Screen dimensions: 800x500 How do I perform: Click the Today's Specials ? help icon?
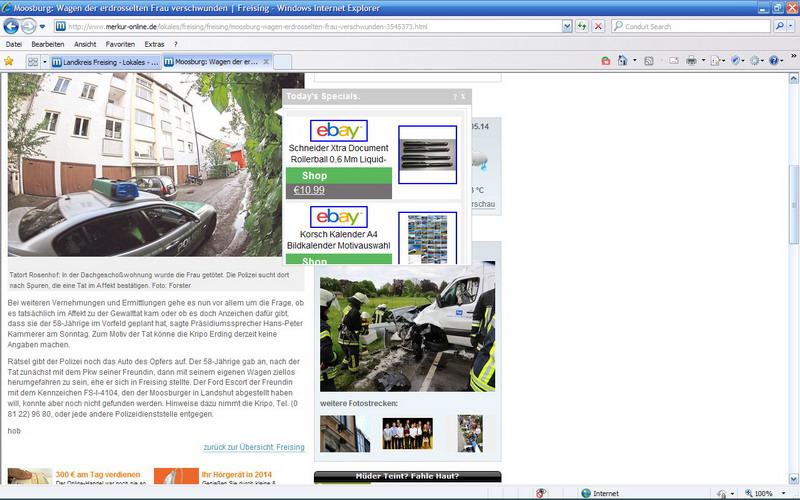click(455, 96)
